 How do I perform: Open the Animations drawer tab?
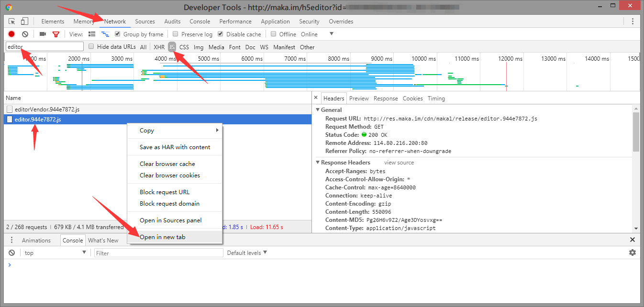tap(36, 240)
